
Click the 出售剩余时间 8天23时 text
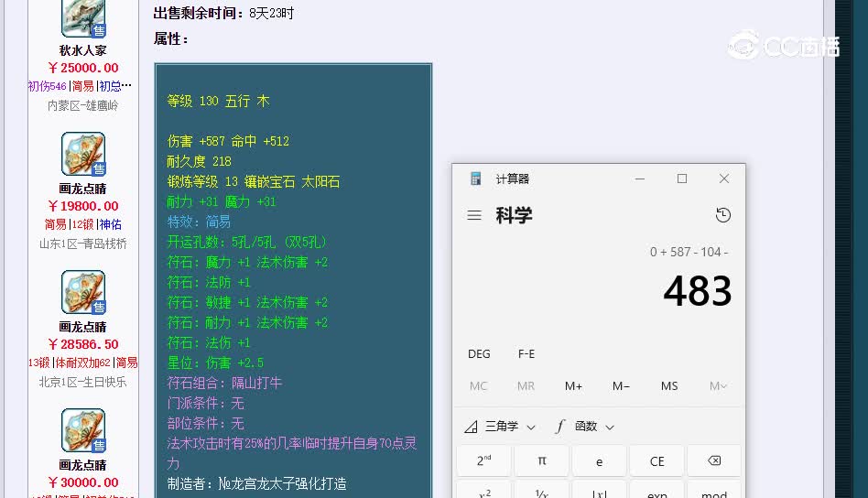[223, 14]
